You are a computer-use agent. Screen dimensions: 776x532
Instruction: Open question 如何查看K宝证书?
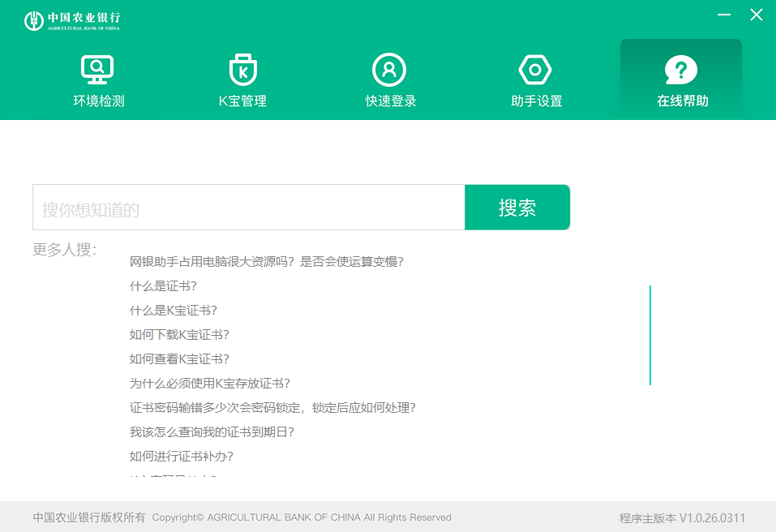click(179, 358)
